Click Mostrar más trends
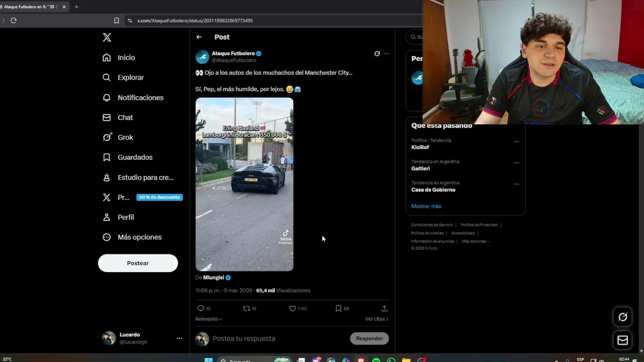The height and width of the screenshot is (362, 644). click(426, 206)
